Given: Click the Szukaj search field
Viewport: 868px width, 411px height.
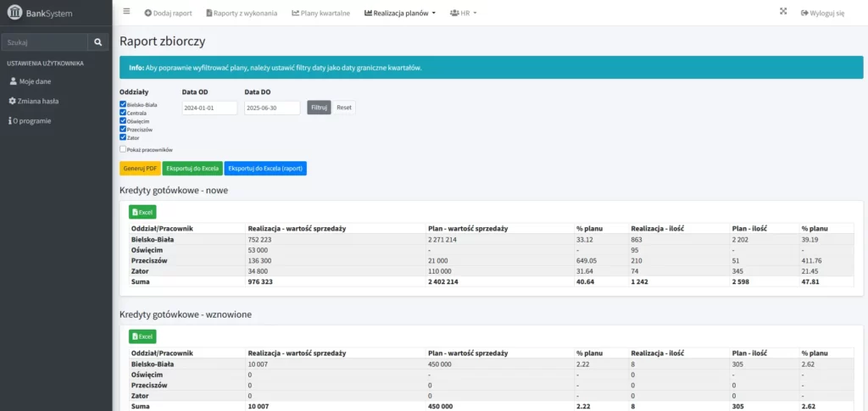Looking at the screenshot, I should pyautogui.click(x=44, y=42).
